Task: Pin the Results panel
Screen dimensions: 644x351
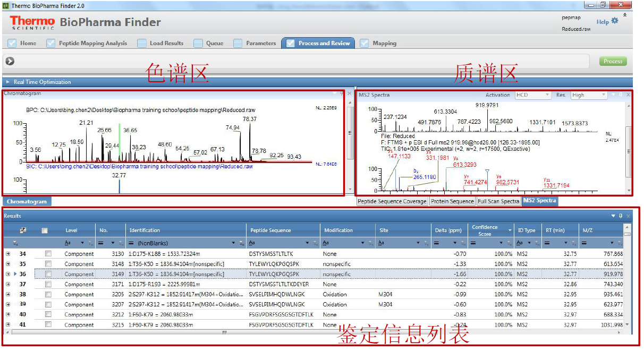Action: (621, 216)
